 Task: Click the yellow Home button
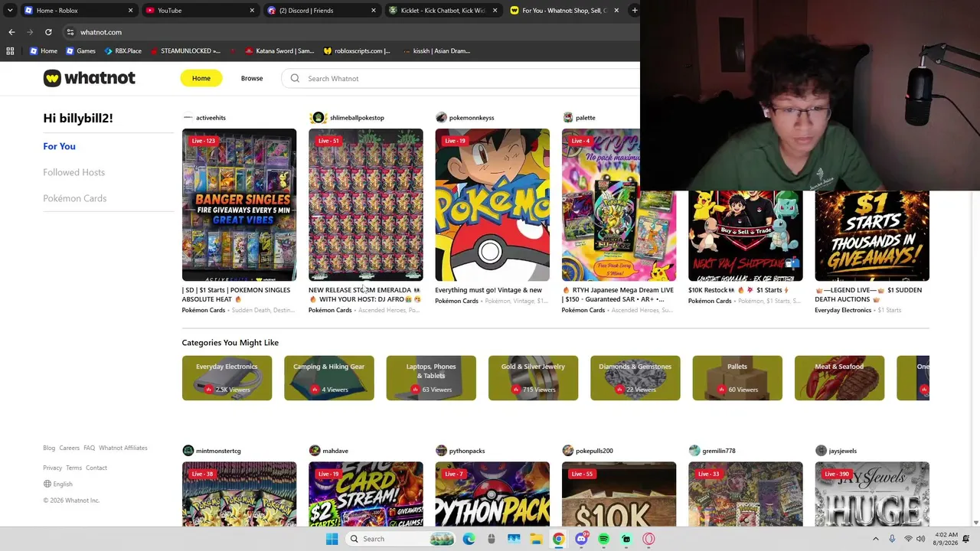tap(201, 78)
